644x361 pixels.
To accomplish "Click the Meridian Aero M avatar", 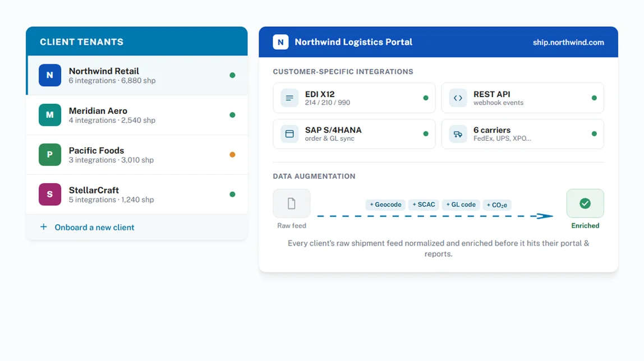I will 50,115.
